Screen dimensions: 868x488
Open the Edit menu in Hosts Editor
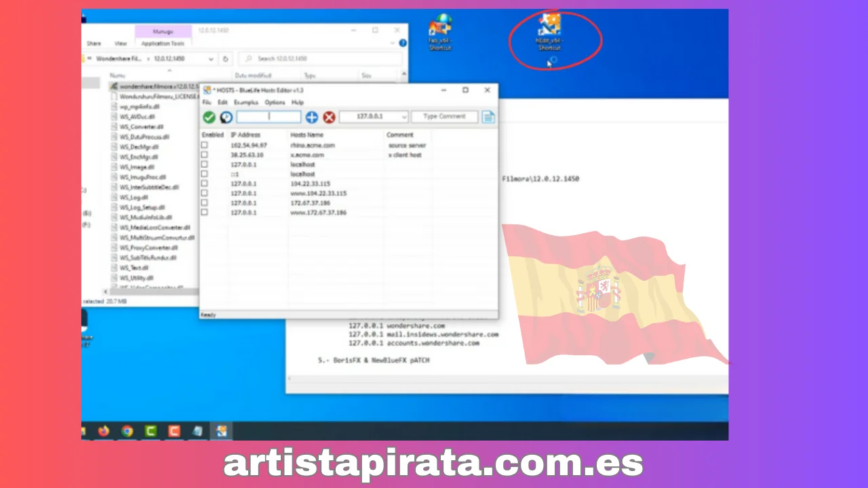222,102
